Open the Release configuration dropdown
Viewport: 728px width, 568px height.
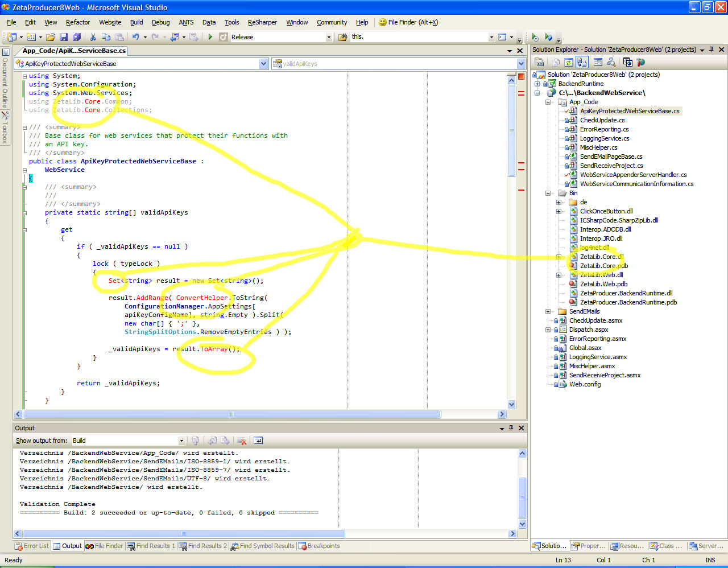(328, 37)
